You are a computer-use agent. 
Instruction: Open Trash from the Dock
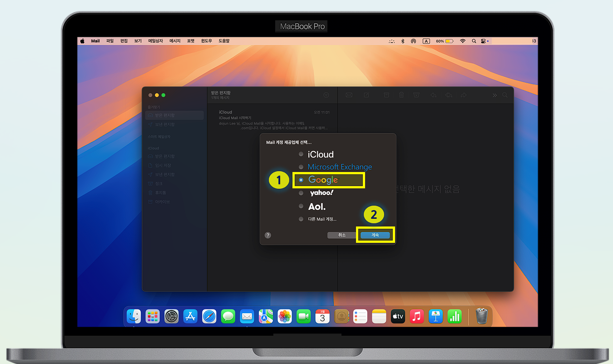482,316
